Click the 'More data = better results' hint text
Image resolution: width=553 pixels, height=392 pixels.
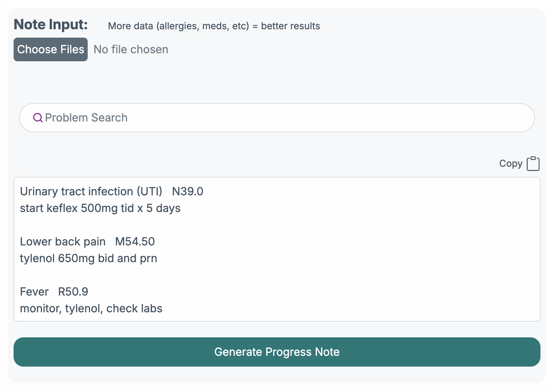(214, 26)
